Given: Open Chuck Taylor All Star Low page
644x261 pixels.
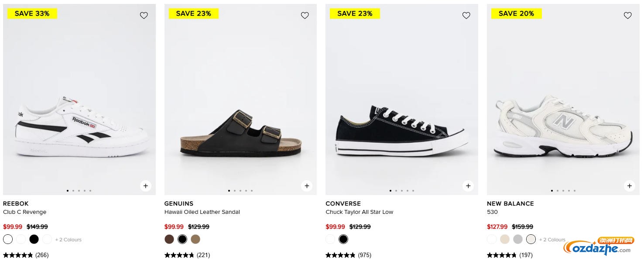Looking at the screenshot, I should coord(359,212).
